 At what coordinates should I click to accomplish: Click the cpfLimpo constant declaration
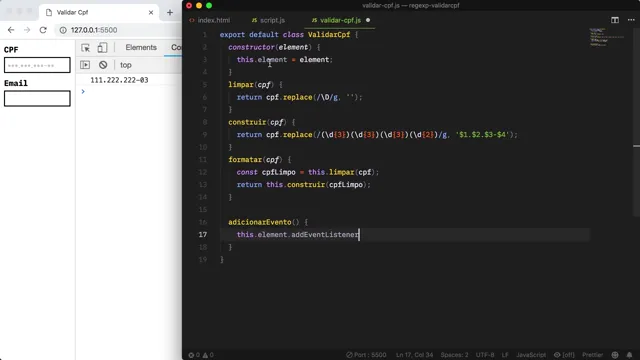point(279,172)
